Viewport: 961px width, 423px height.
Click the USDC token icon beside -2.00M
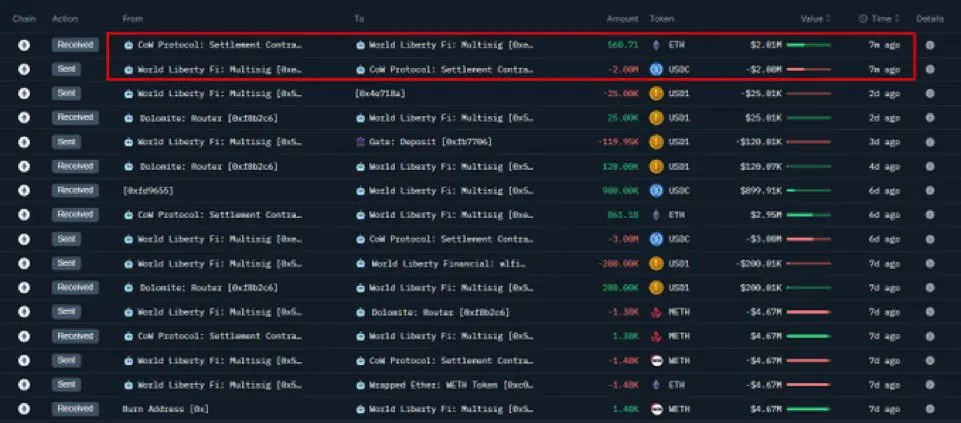click(x=656, y=69)
